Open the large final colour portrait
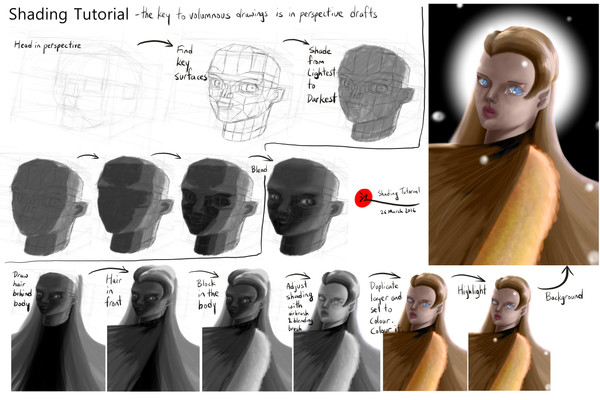The height and width of the screenshot is (400, 600). click(x=513, y=134)
